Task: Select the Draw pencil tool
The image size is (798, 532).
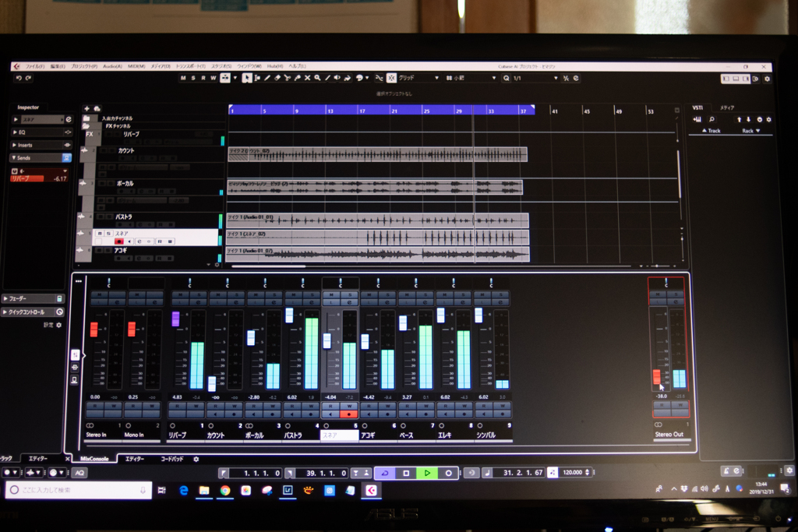Action: [x=267, y=78]
